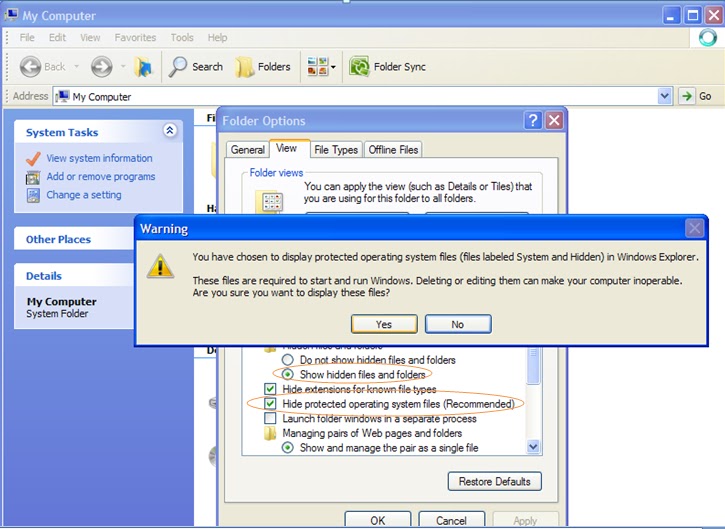Click the Restore Defaults button
Screen dimensions: 725x529
pyautogui.click(x=494, y=481)
